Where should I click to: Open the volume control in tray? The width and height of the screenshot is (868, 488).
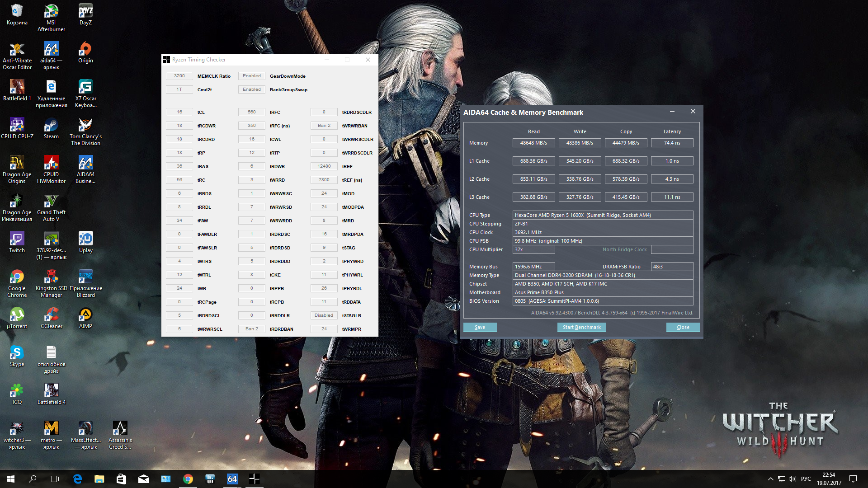pyautogui.click(x=792, y=479)
